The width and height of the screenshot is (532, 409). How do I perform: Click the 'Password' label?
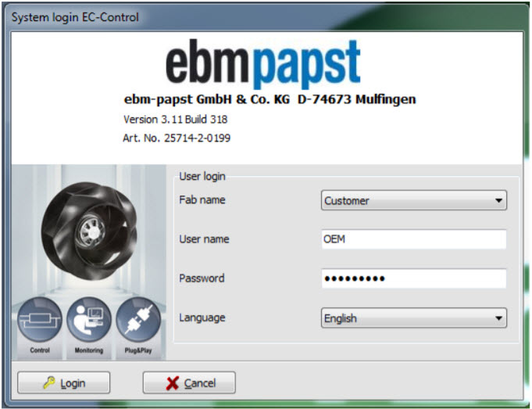[x=202, y=278]
